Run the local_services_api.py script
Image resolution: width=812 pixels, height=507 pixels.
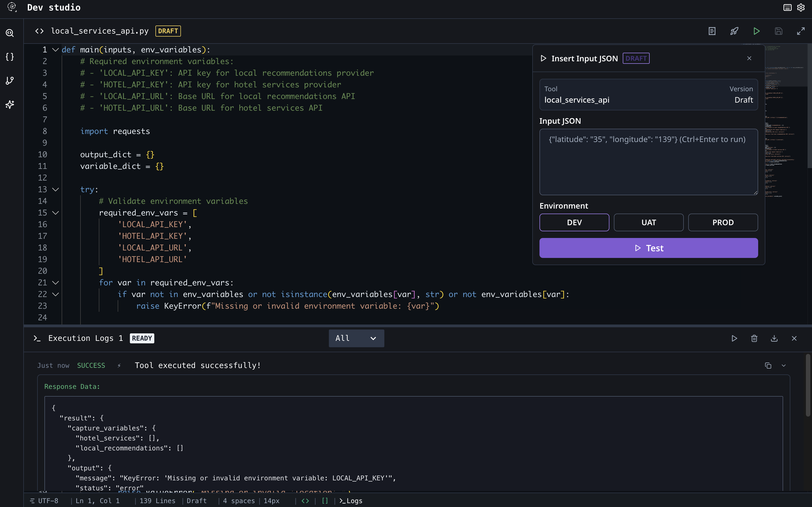tap(756, 31)
